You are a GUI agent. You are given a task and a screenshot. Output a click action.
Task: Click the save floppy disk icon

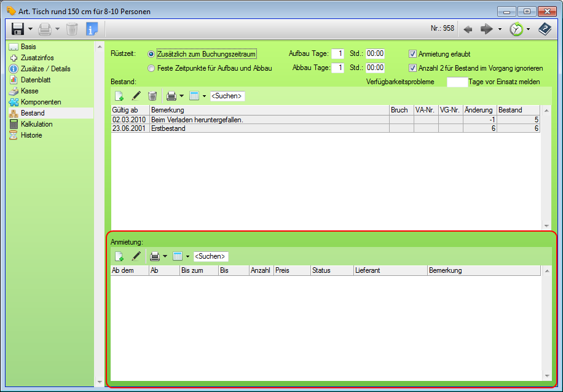tap(17, 29)
